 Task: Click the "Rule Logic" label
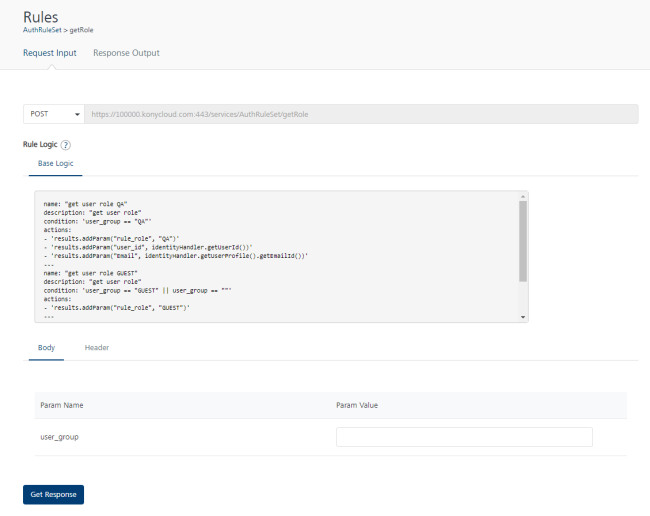click(x=40, y=144)
